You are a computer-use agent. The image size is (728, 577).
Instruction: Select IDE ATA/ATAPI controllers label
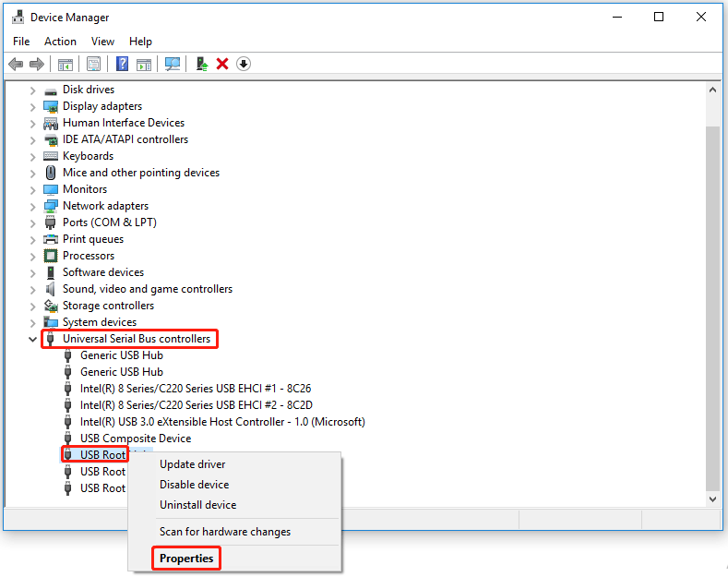(125, 139)
